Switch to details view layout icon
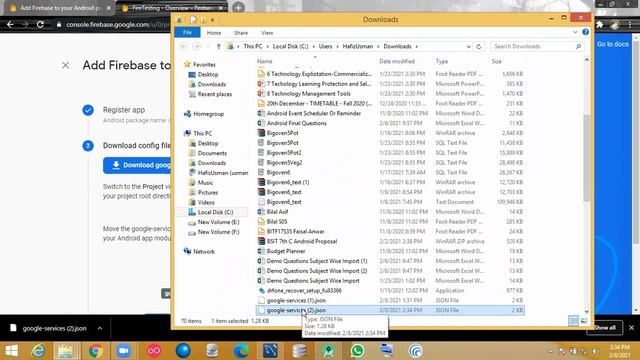Image resolution: width=640 pixels, height=360 pixels. (573, 321)
